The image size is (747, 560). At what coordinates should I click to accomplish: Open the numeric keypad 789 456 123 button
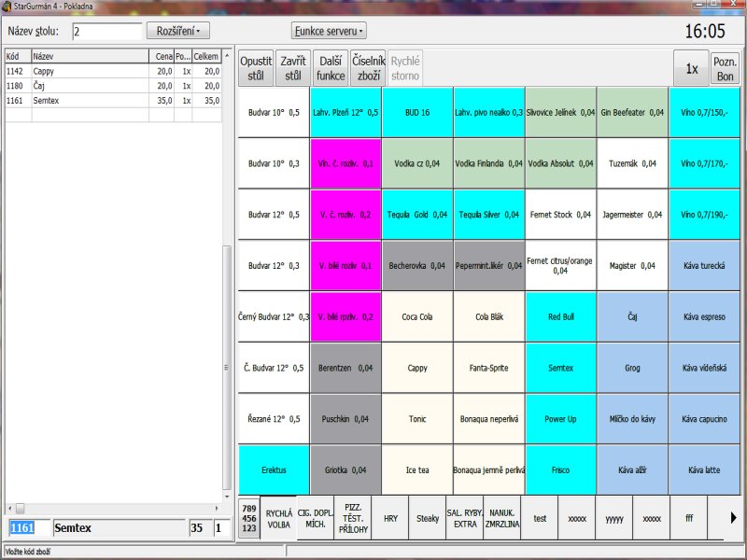point(249,518)
